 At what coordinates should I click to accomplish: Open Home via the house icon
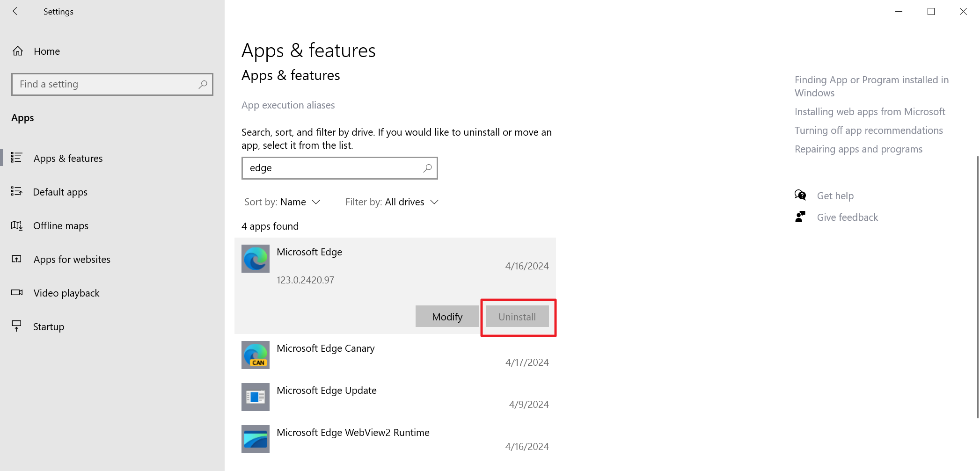pyautogui.click(x=18, y=51)
